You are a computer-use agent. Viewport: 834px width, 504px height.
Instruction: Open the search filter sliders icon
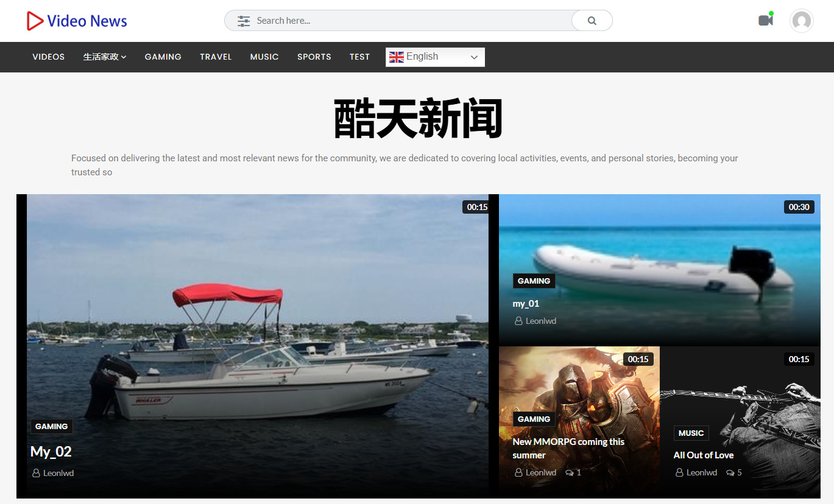point(244,21)
